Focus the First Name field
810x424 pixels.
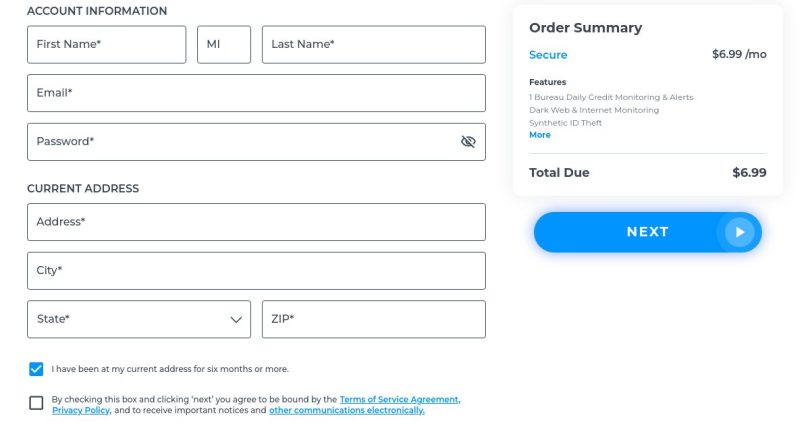click(106, 45)
